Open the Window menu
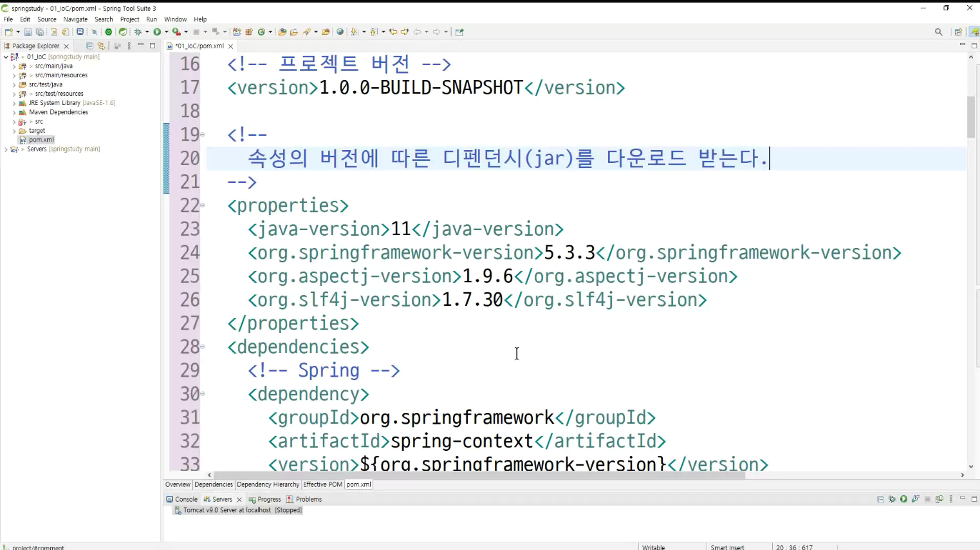Screen dimensions: 980x550 pyautogui.click(x=176, y=19)
